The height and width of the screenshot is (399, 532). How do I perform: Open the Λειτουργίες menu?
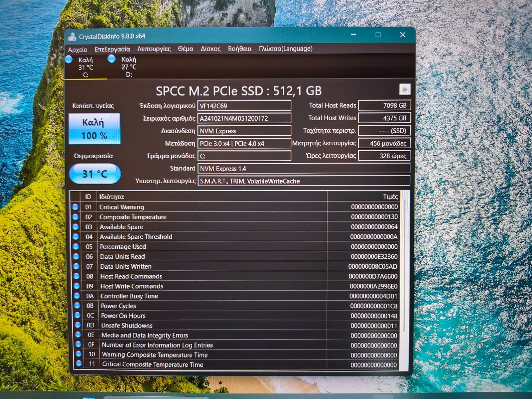tap(154, 49)
